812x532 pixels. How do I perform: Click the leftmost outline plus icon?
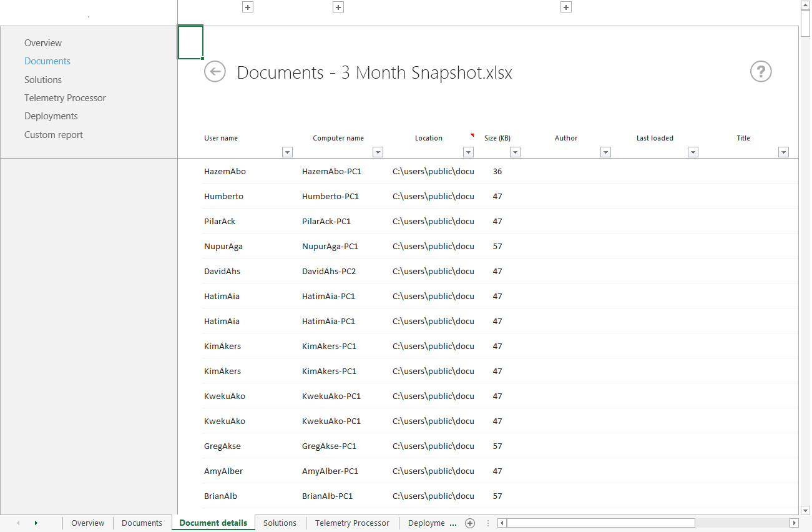coord(247,7)
